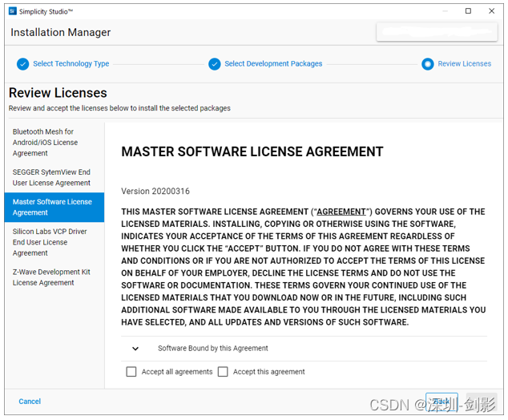This screenshot has height=420, width=508.
Task: Click the Version 20200316 text
Action: click(x=155, y=192)
